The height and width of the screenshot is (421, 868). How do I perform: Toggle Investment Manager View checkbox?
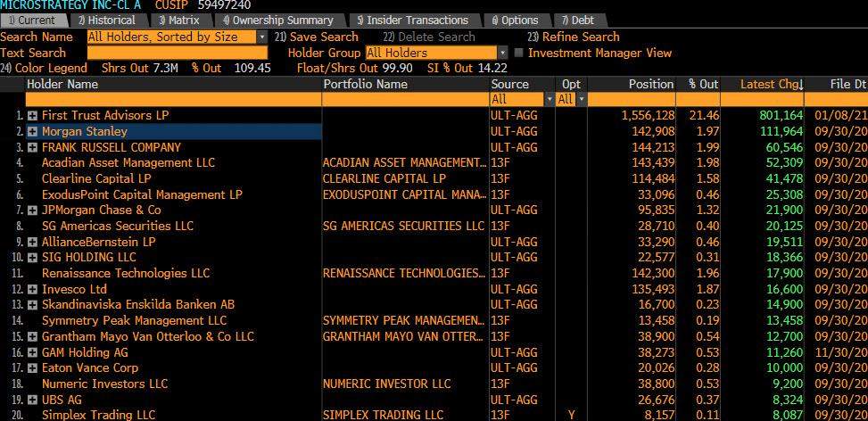coord(518,54)
